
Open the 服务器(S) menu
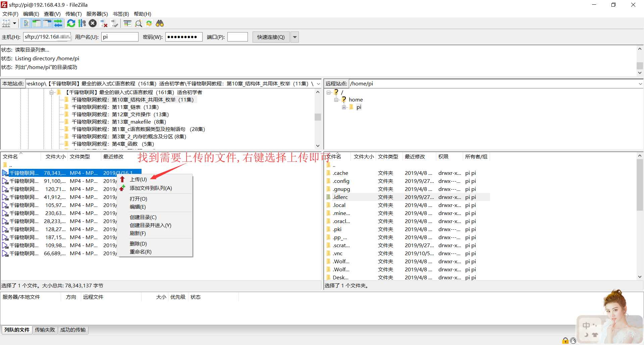pyautogui.click(x=97, y=14)
